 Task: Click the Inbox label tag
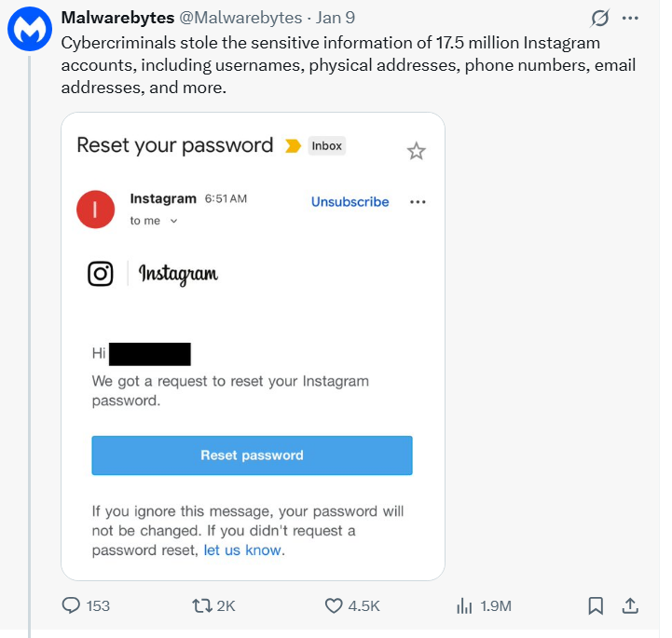point(327,146)
